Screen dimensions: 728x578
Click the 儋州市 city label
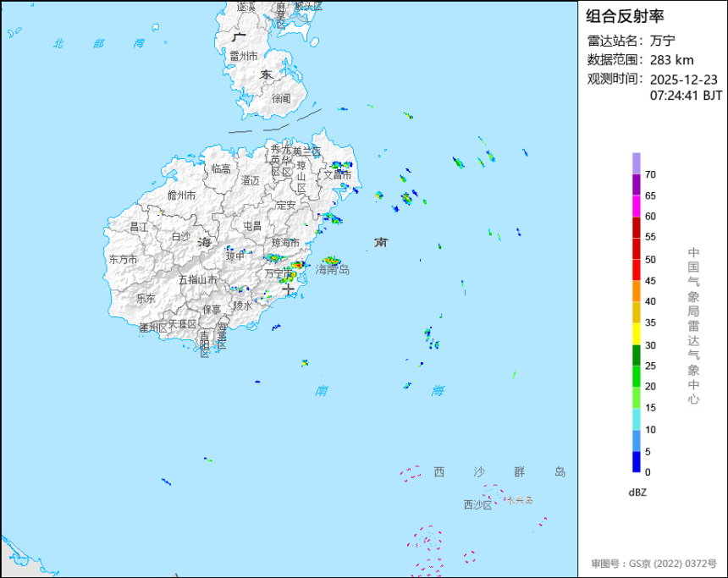[x=181, y=195]
